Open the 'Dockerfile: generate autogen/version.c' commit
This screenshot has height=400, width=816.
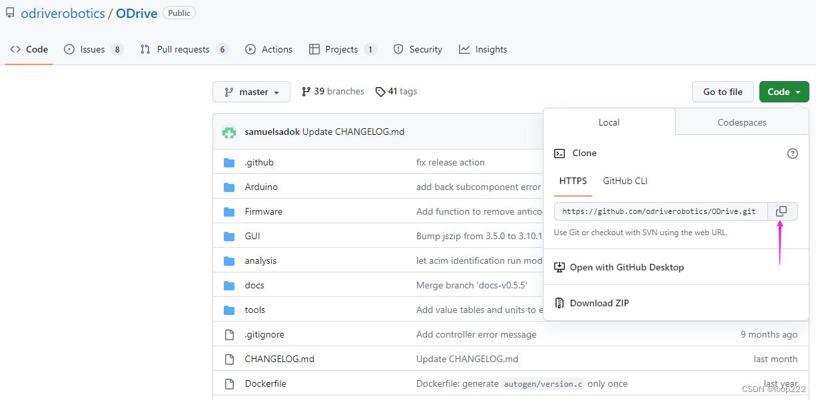(521, 384)
